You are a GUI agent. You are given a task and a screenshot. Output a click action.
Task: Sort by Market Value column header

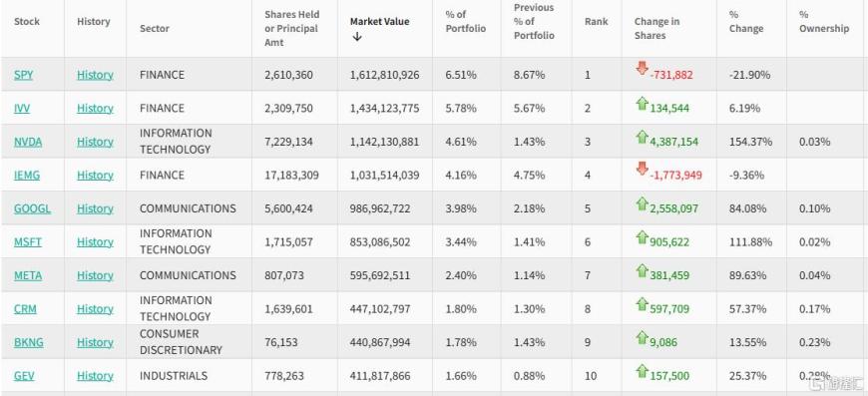point(379,22)
